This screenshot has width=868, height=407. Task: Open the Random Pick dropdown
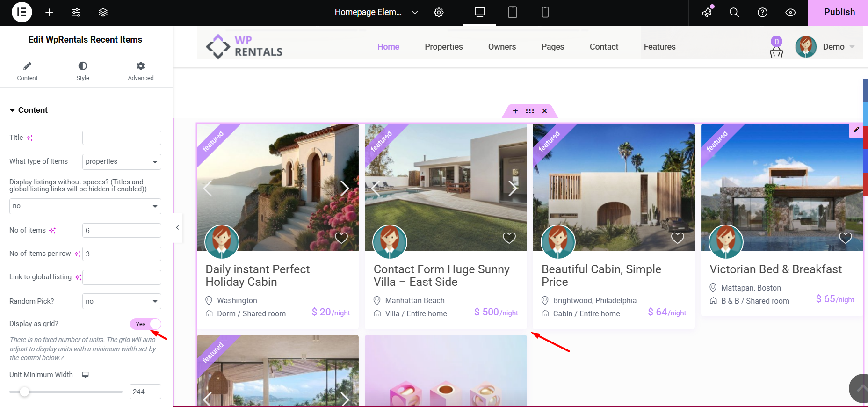[x=122, y=301]
